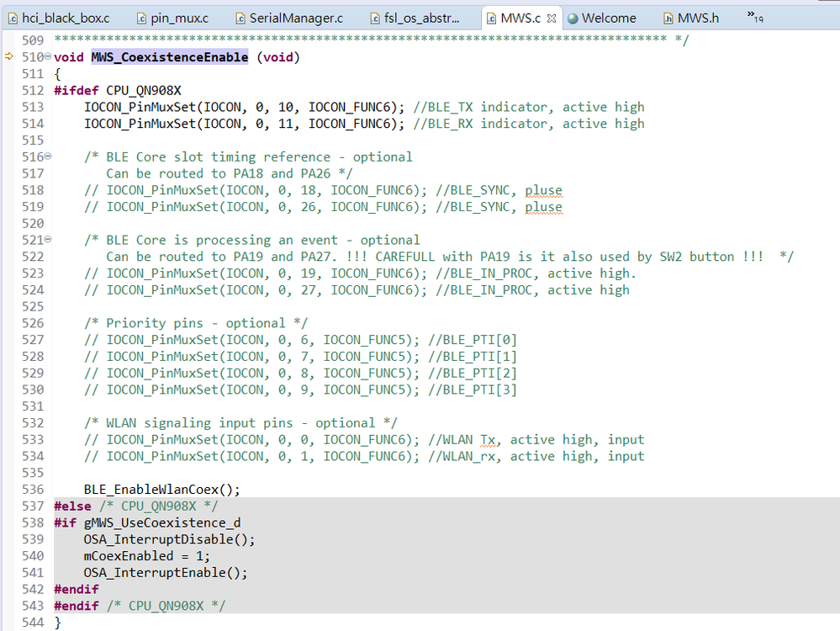The image size is (840, 631).
Task: Click the 'Priority pins - optional' comment
Action: click(x=196, y=323)
